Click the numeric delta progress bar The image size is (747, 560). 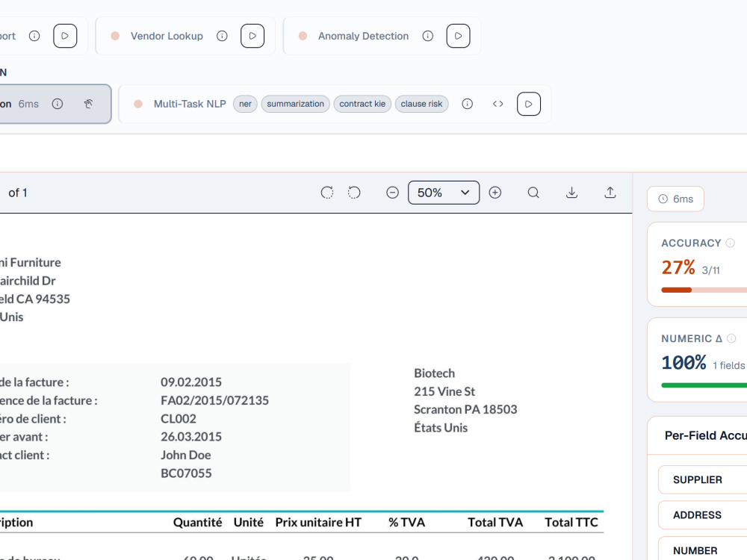tap(704, 385)
